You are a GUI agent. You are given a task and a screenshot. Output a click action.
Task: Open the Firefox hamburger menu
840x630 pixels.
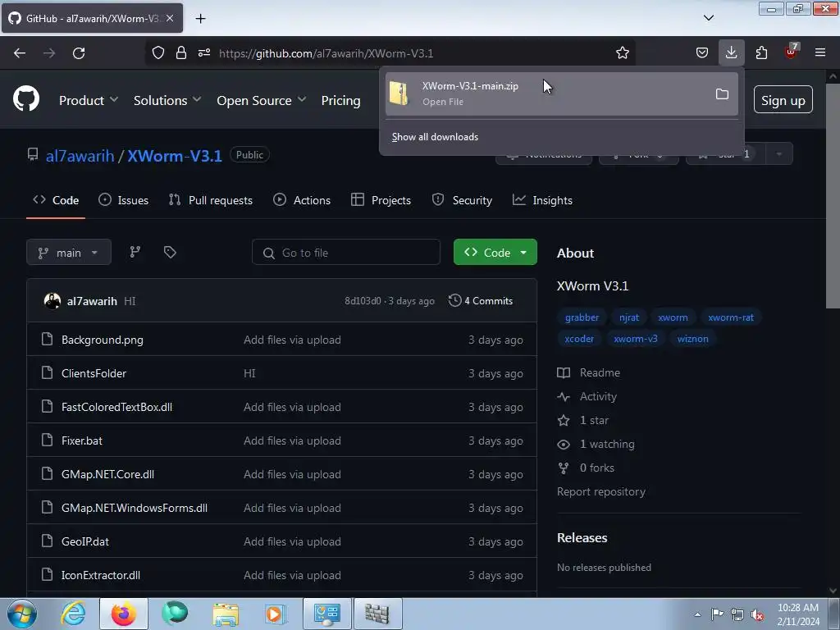click(x=819, y=52)
